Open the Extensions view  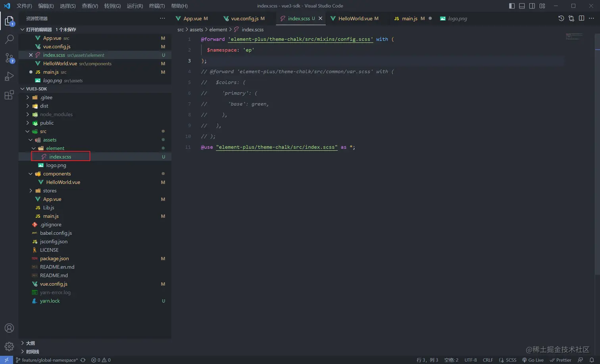[9, 95]
